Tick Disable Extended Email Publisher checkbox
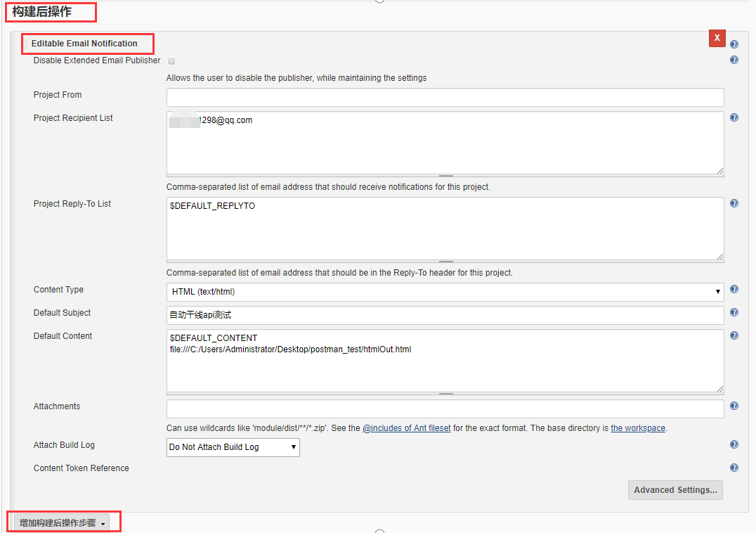 coord(171,61)
